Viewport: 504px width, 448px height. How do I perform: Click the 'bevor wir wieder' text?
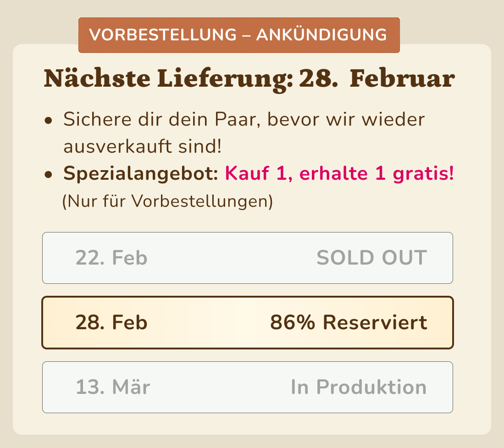pos(347,120)
